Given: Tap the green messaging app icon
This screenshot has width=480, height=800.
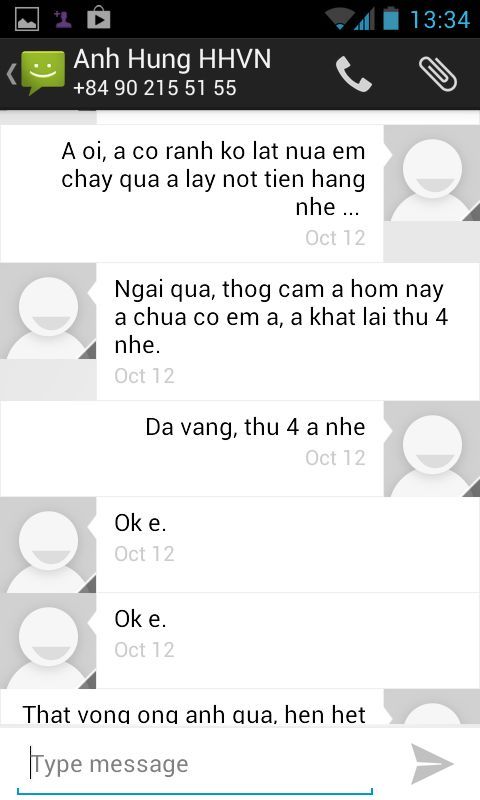Looking at the screenshot, I should pyautogui.click(x=43, y=72).
